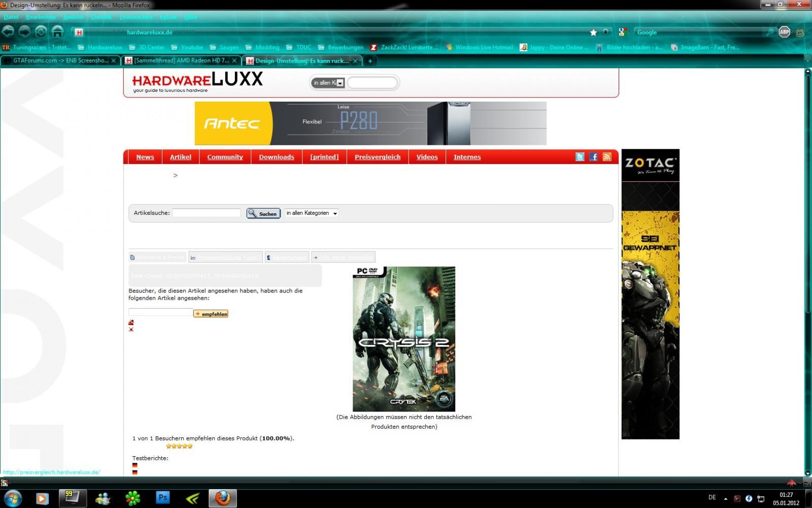The width and height of the screenshot is (812, 508).
Task: Open Hardwareluxx Facebook icon in the red bar
Action: pos(593,157)
